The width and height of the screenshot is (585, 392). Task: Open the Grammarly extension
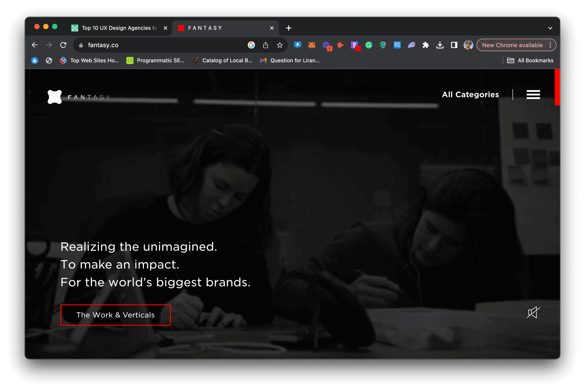tap(369, 45)
